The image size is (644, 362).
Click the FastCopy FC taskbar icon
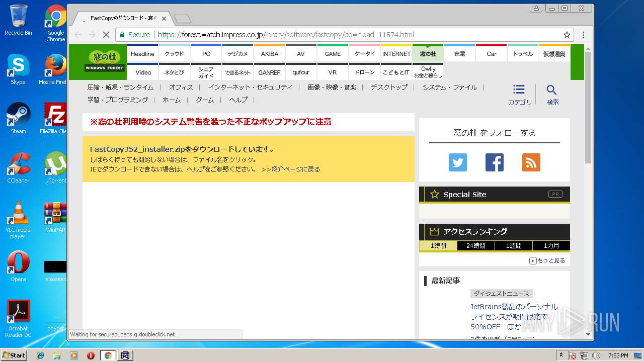[125, 355]
